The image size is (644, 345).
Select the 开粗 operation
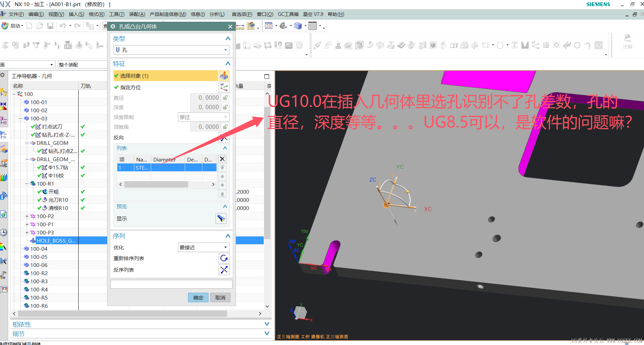pyautogui.click(x=54, y=192)
